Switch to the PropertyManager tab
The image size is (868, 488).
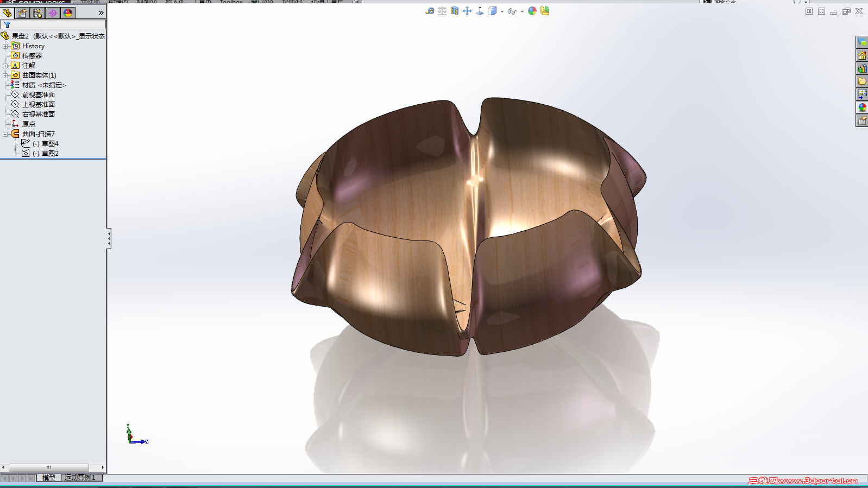pyautogui.click(x=22, y=13)
